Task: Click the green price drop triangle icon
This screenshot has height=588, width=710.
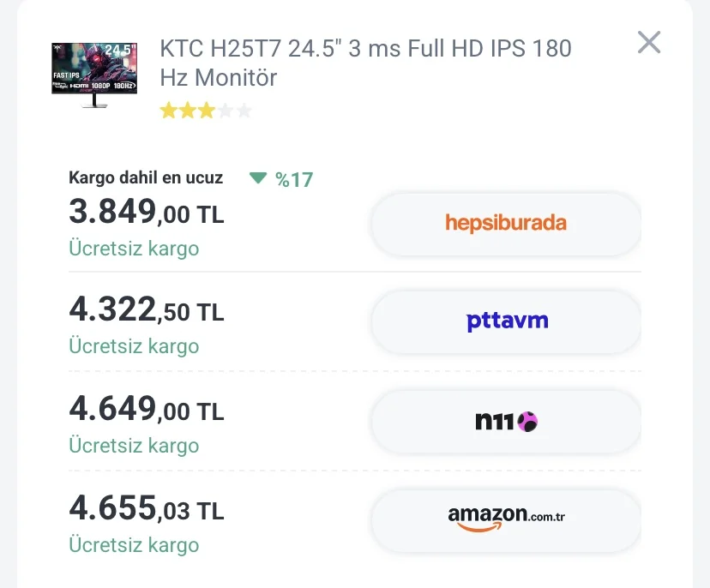Action: 258,178
